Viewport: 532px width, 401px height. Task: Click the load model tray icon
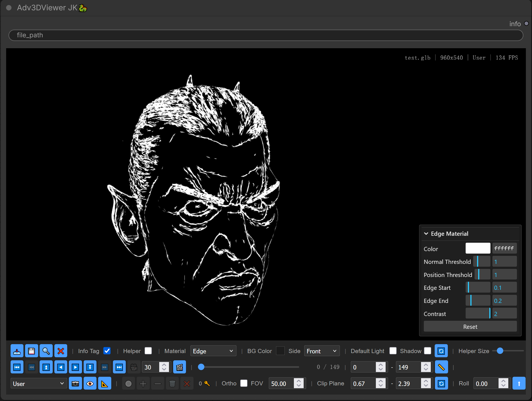point(17,351)
